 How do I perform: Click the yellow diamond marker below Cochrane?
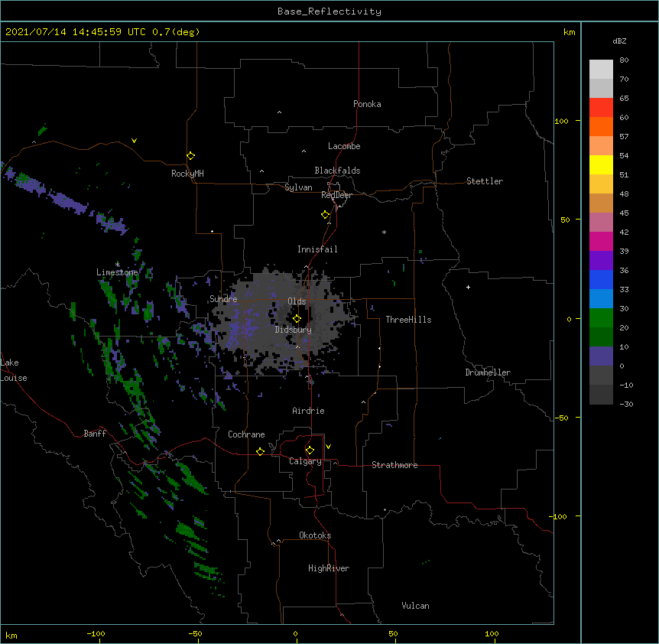pos(260,451)
